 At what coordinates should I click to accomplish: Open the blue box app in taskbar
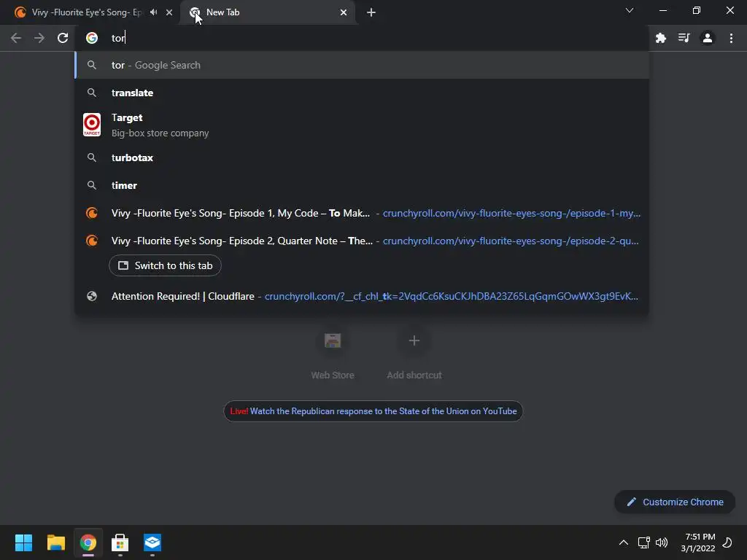click(152, 542)
